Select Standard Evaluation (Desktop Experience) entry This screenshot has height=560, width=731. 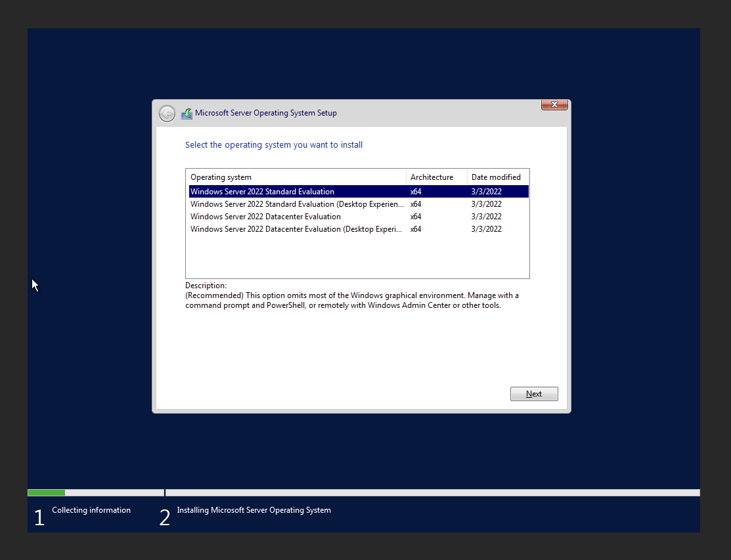[x=359, y=204]
